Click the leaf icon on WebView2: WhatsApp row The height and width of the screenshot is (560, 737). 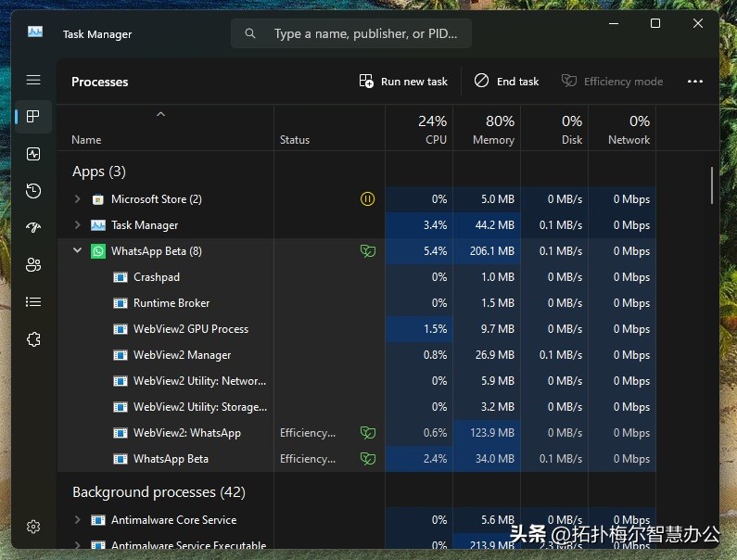coord(367,433)
